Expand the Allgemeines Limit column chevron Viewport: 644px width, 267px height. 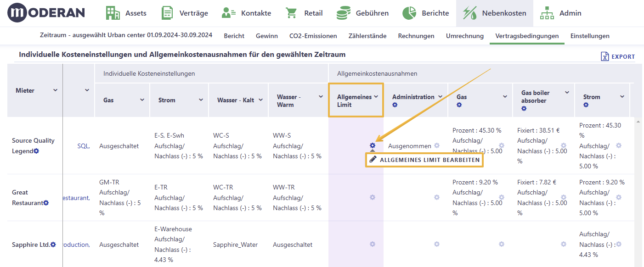point(376,96)
